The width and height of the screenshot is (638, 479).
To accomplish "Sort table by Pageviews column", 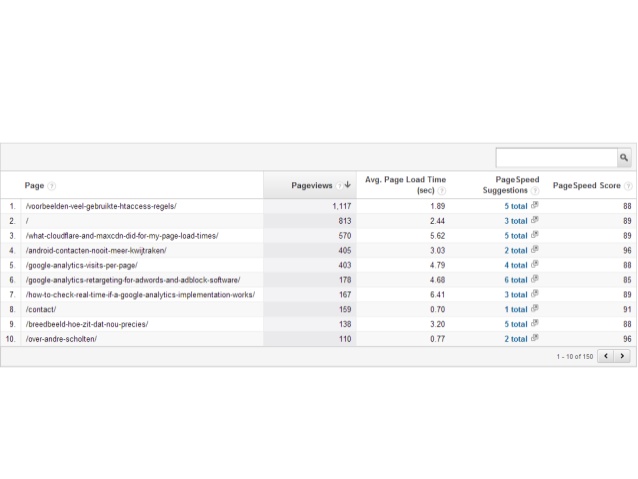I will [x=312, y=185].
